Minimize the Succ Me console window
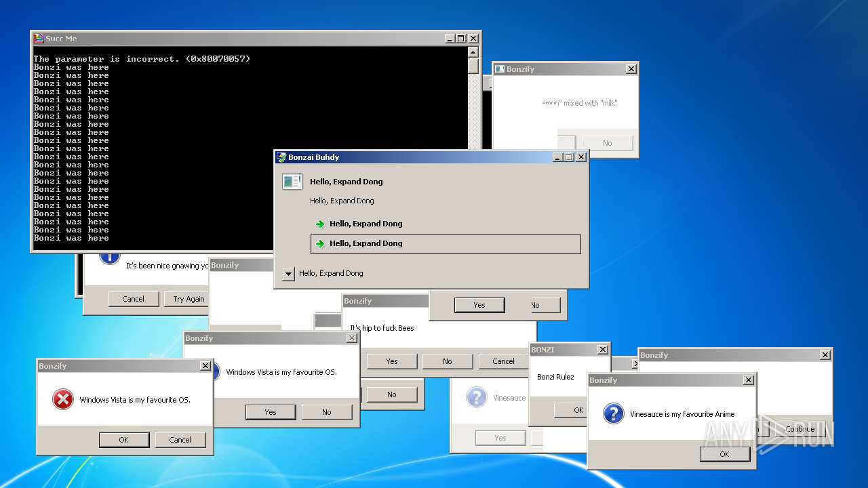Image resolution: width=868 pixels, height=488 pixels. coord(449,39)
